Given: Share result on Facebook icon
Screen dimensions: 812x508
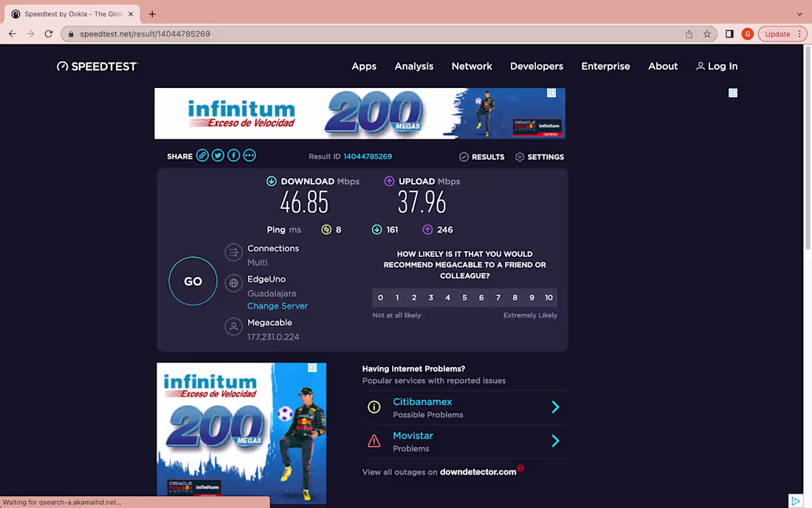Looking at the screenshot, I should pos(233,155).
